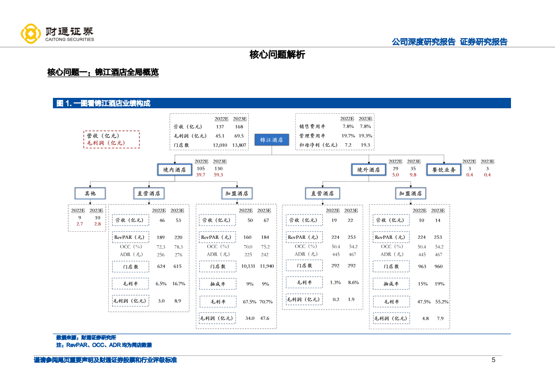The width and height of the screenshot is (555, 392).
Task: Select the 餐饮业务 node box
Action: click(443, 169)
